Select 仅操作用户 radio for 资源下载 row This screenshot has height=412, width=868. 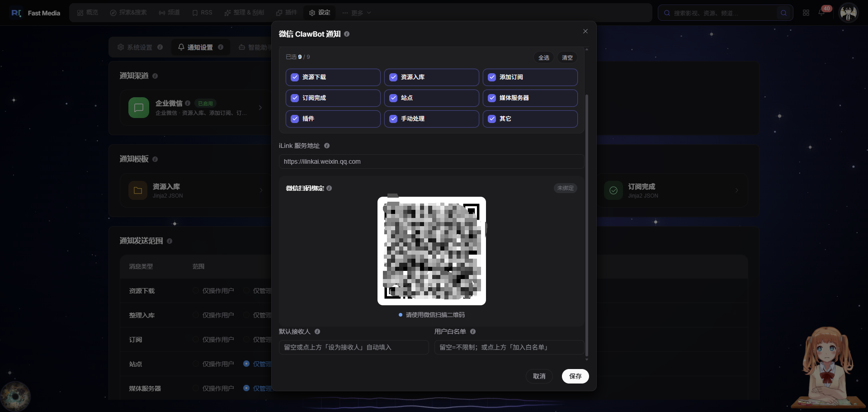coord(196,291)
